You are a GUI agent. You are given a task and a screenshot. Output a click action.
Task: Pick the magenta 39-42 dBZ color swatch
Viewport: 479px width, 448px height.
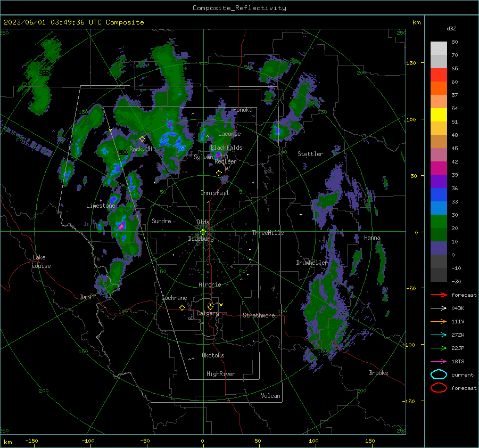click(x=439, y=168)
